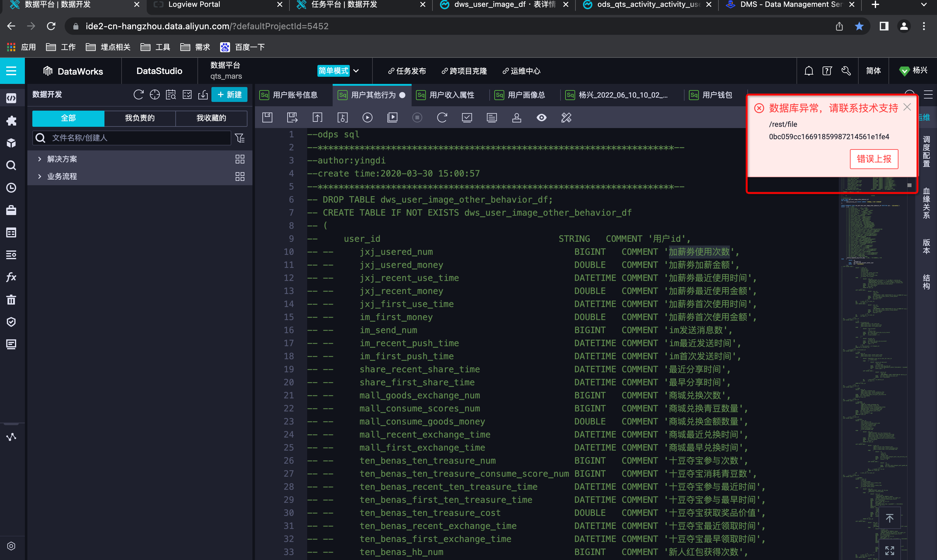The image size is (937, 560).
Task: Click the scroll to top arrow button
Action: coord(890,518)
